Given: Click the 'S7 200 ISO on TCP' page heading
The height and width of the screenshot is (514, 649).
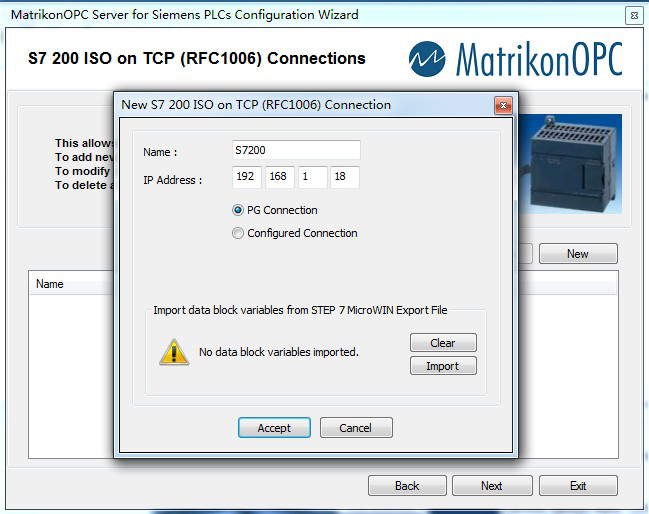Looking at the screenshot, I should click(197, 58).
